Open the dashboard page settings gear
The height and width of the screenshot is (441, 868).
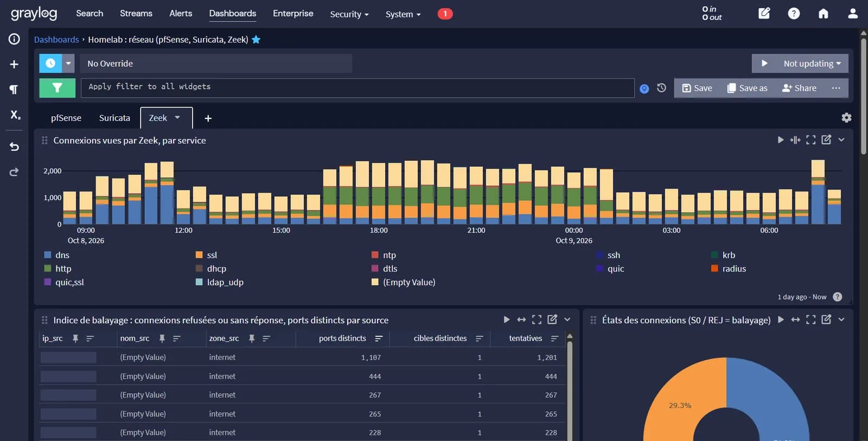click(x=846, y=117)
